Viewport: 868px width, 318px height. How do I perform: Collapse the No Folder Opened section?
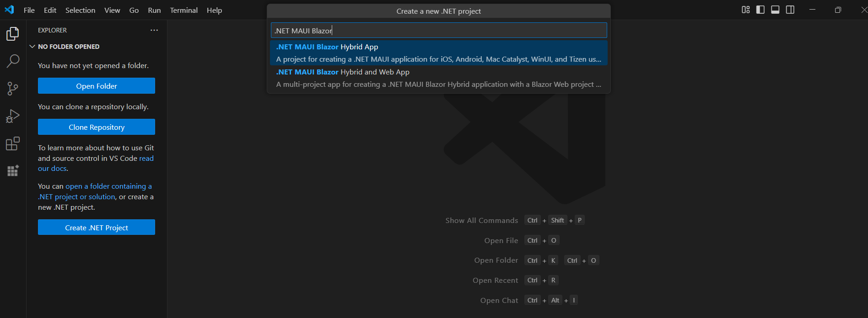(x=32, y=47)
